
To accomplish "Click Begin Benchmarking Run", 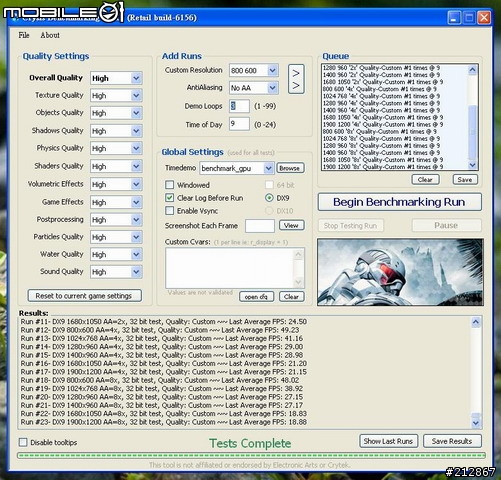I will [x=399, y=202].
